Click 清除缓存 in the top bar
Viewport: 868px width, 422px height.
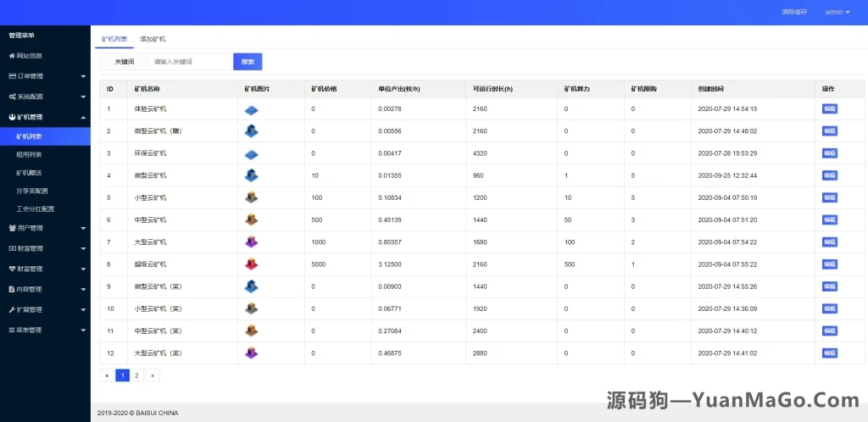794,12
